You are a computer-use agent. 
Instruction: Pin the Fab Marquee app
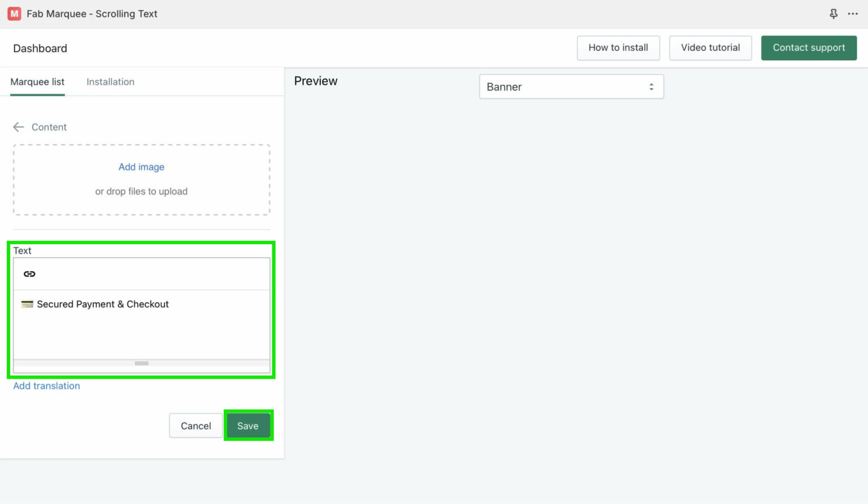833,14
